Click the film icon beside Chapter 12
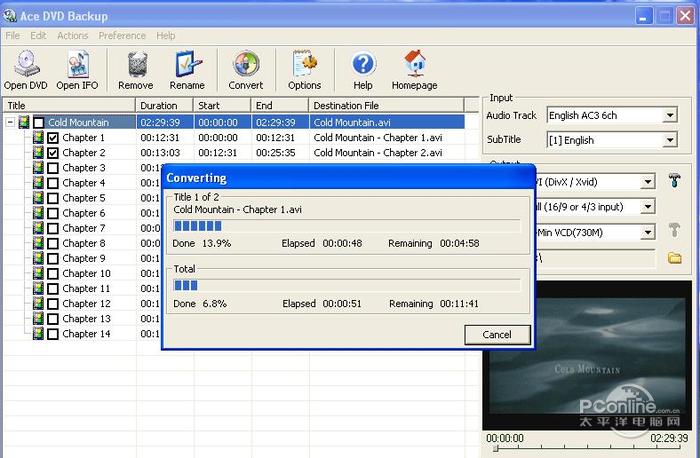 (38, 304)
